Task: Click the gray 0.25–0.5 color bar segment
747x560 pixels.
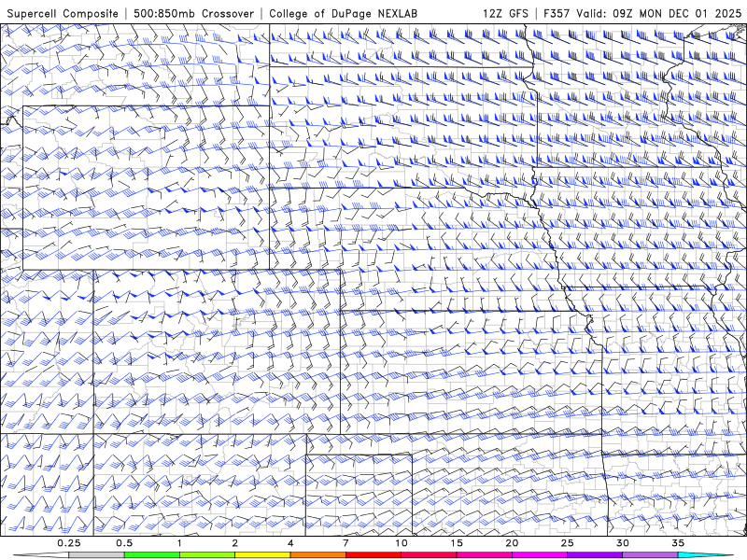Action: click(97, 555)
